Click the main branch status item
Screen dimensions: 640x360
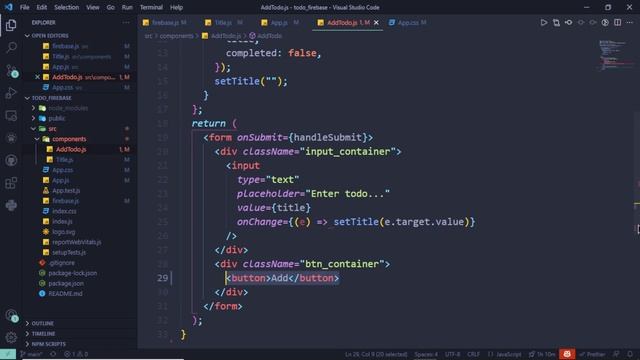[31, 354]
